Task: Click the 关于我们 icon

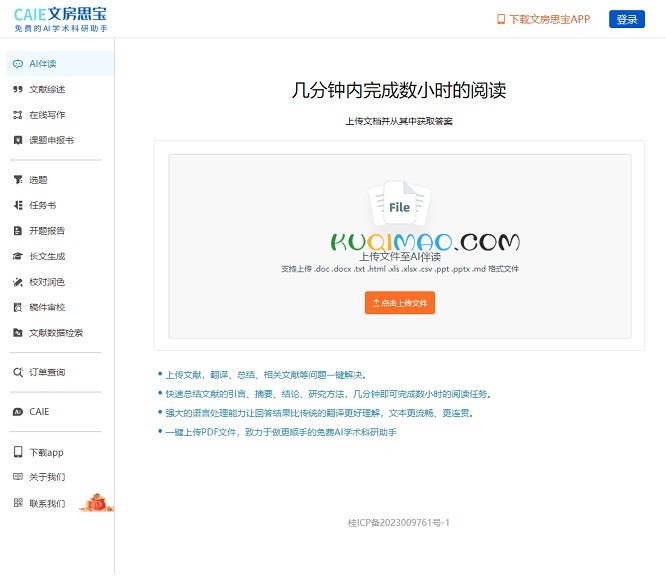Action: (17, 477)
